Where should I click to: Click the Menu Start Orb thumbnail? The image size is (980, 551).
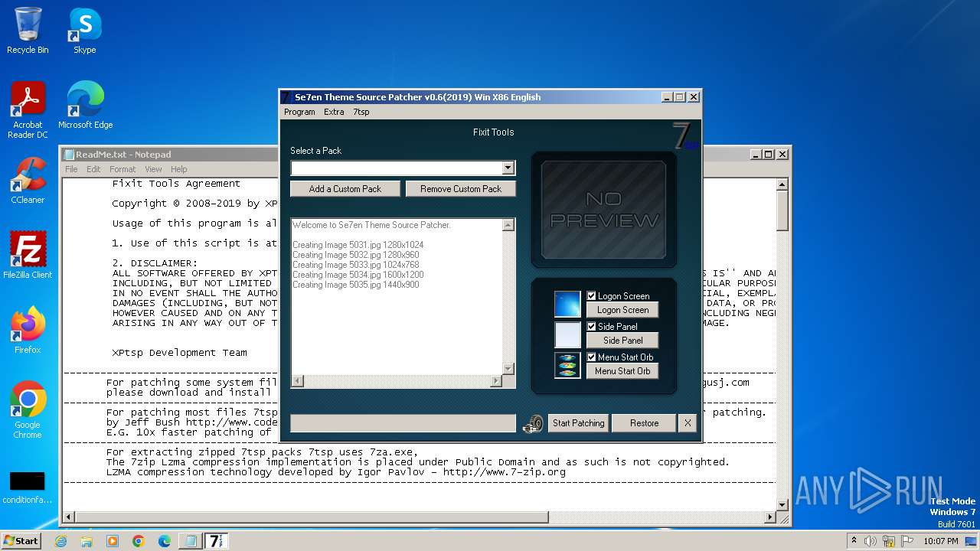pos(568,365)
